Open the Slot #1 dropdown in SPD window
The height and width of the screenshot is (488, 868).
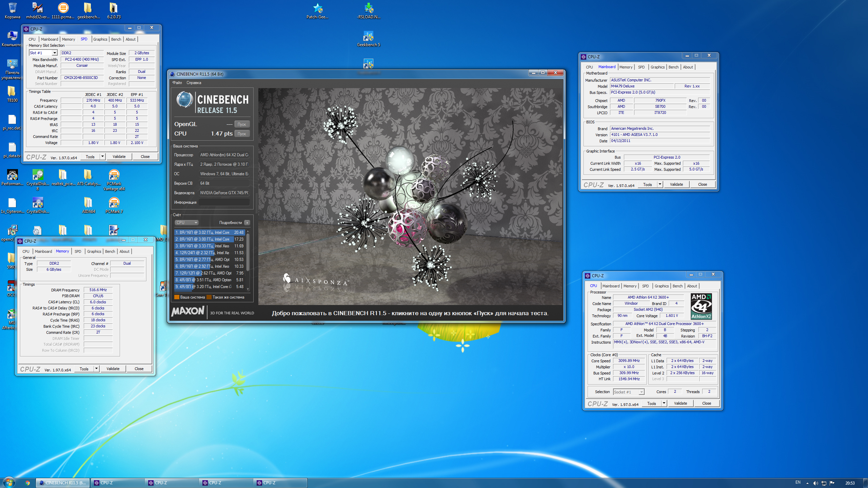coord(54,53)
